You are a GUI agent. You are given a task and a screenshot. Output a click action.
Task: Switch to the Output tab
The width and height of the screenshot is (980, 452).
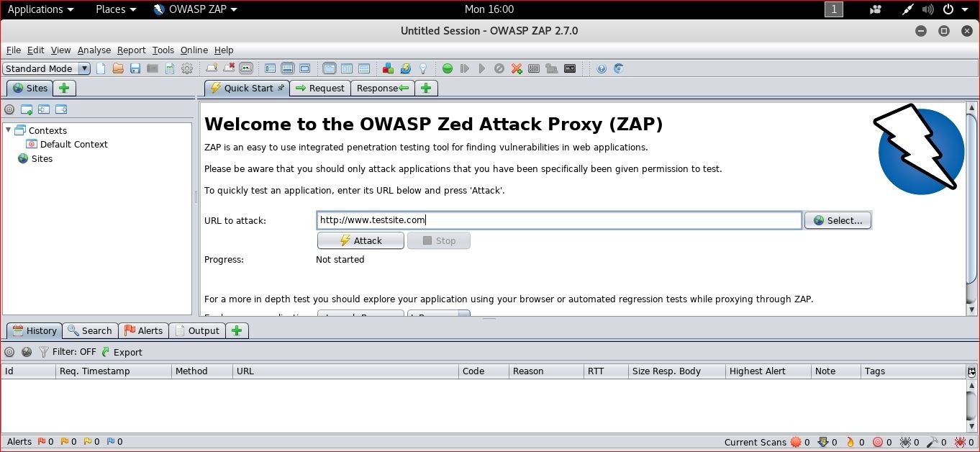pos(197,330)
